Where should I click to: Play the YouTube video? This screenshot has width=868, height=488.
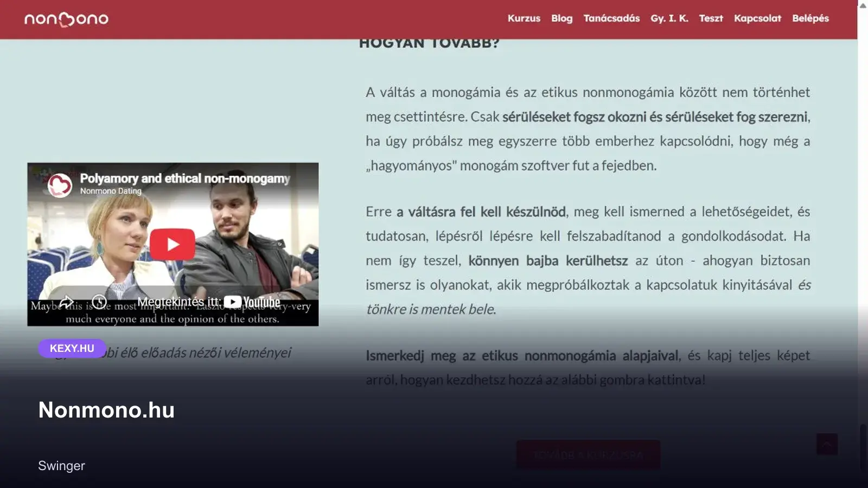(x=173, y=245)
